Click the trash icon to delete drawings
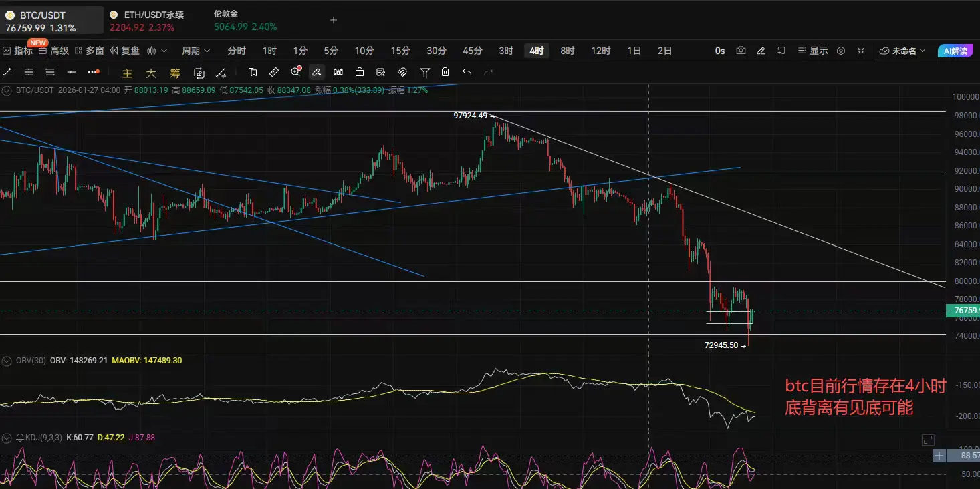 click(445, 72)
